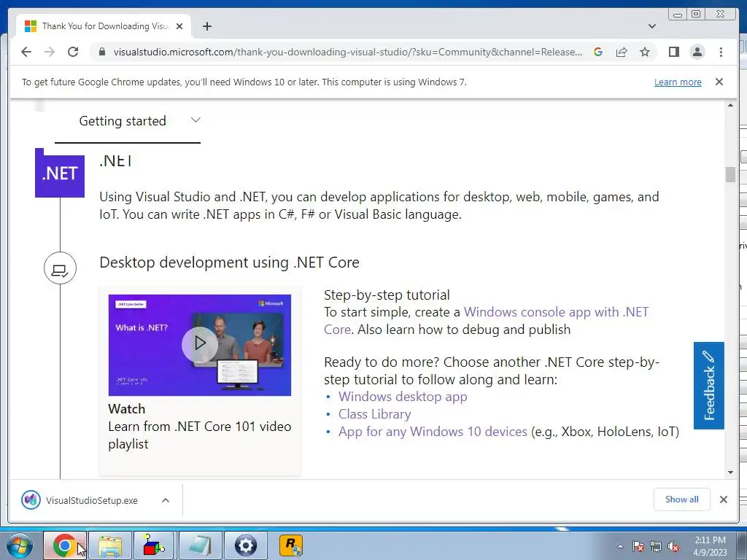This screenshot has width=747, height=560.
Task: Select the Thank You for Downloading Visual Studio tab
Action: tap(104, 26)
